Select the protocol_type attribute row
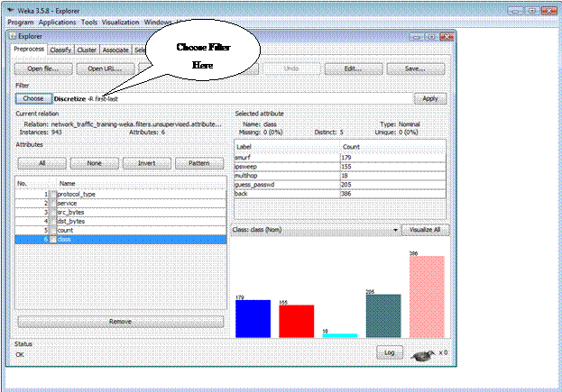The width and height of the screenshot is (562, 392). (x=121, y=195)
